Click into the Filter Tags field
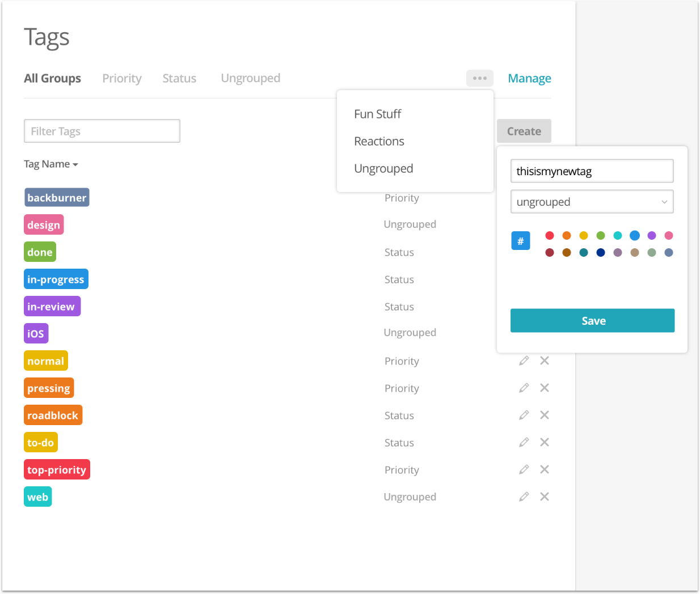The width and height of the screenshot is (700, 594). coord(102,131)
